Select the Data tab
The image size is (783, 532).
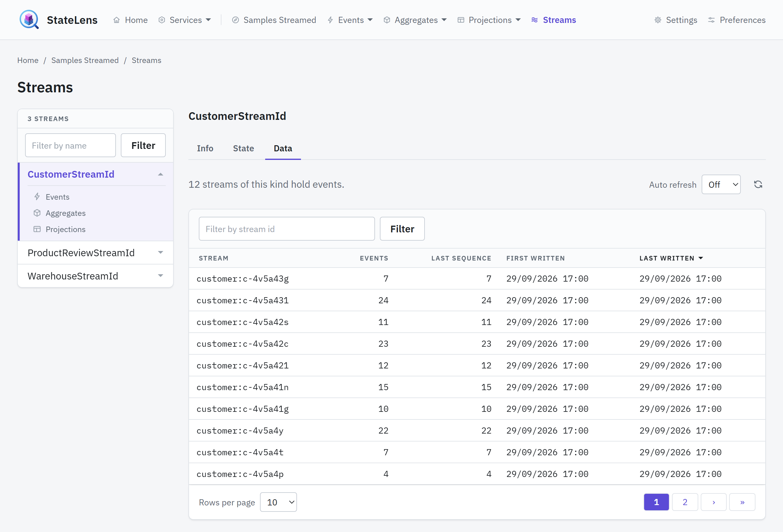tap(283, 149)
